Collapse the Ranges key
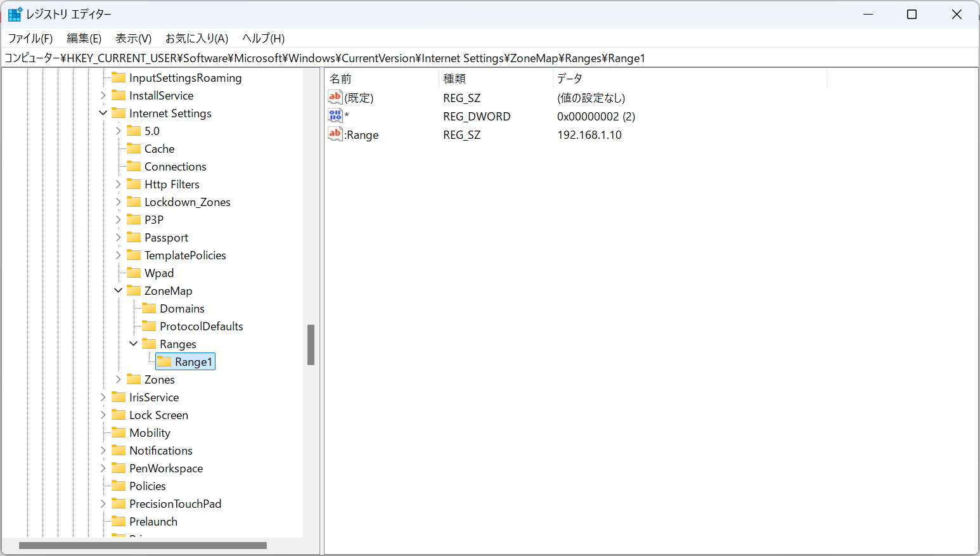Image resolution: width=980 pixels, height=556 pixels. pyautogui.click(x=134, y=344)
